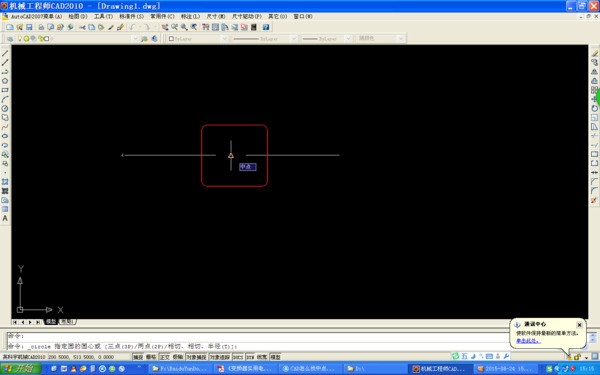
Task: Select the Line drawing tool
Action: pos(5,53)
